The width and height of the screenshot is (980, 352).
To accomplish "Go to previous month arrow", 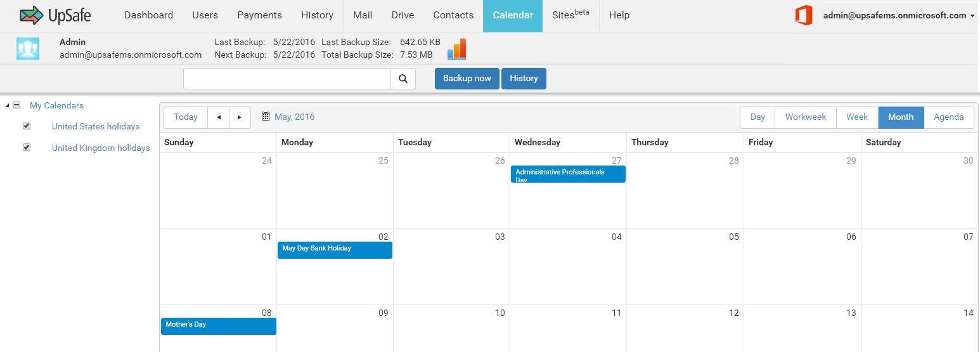I will coord(219,117).
